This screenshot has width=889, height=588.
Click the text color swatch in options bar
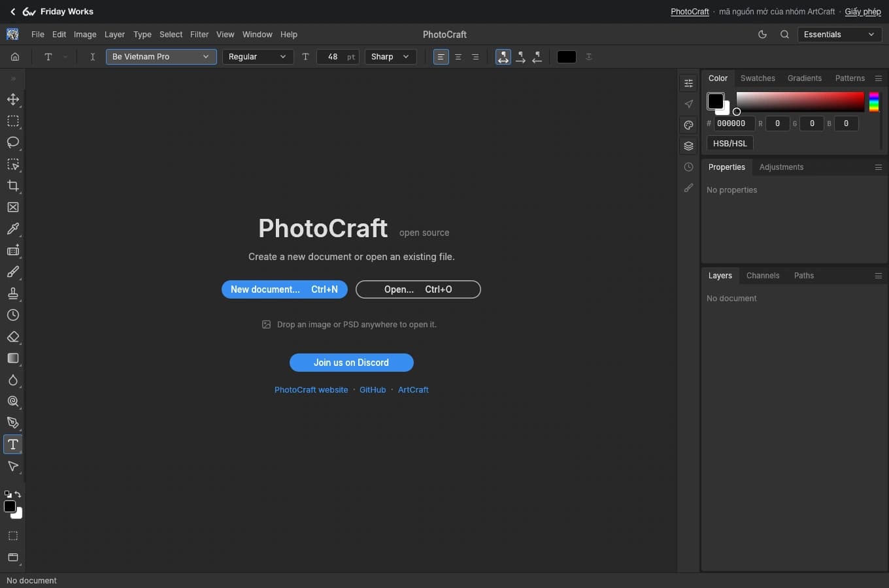567,57
